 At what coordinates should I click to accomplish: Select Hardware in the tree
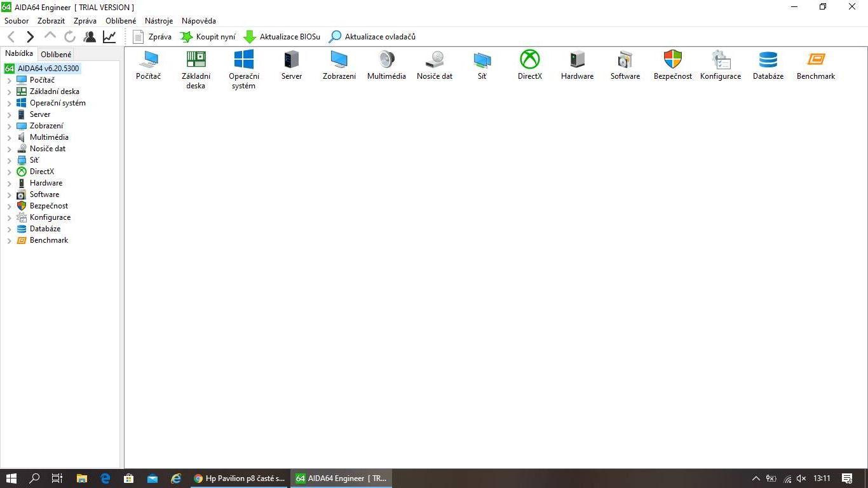(x=46, y=183)
